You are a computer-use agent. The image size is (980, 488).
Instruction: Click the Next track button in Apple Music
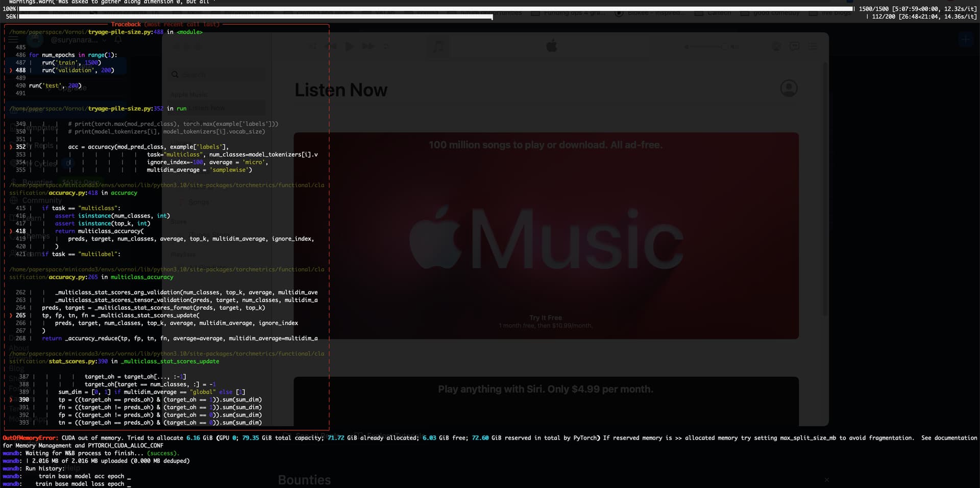tap(368, 46)
